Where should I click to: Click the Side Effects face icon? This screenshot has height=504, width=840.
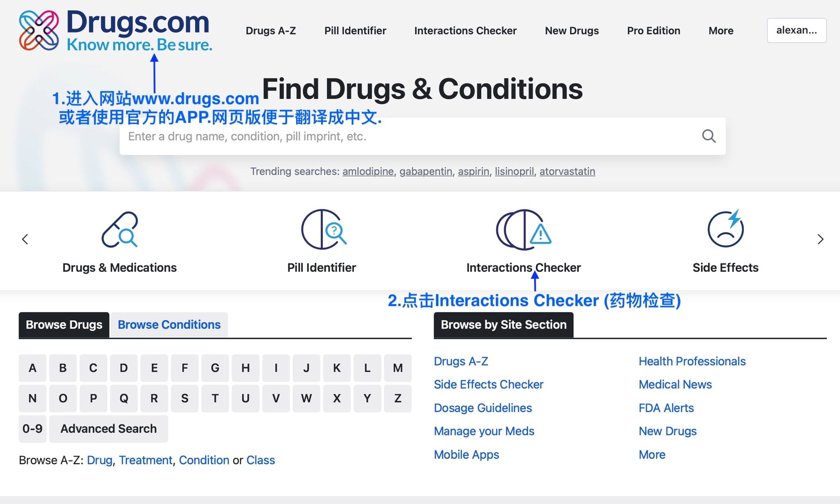725,230
